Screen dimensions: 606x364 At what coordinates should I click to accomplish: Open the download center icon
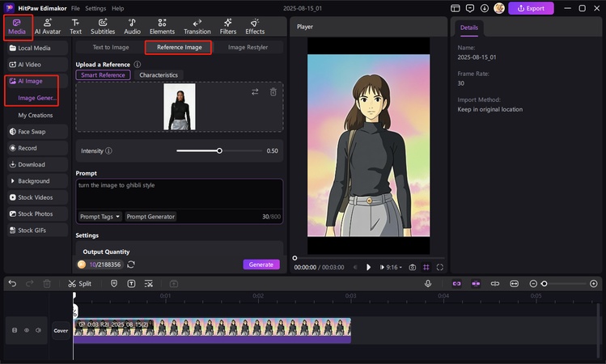485,8
